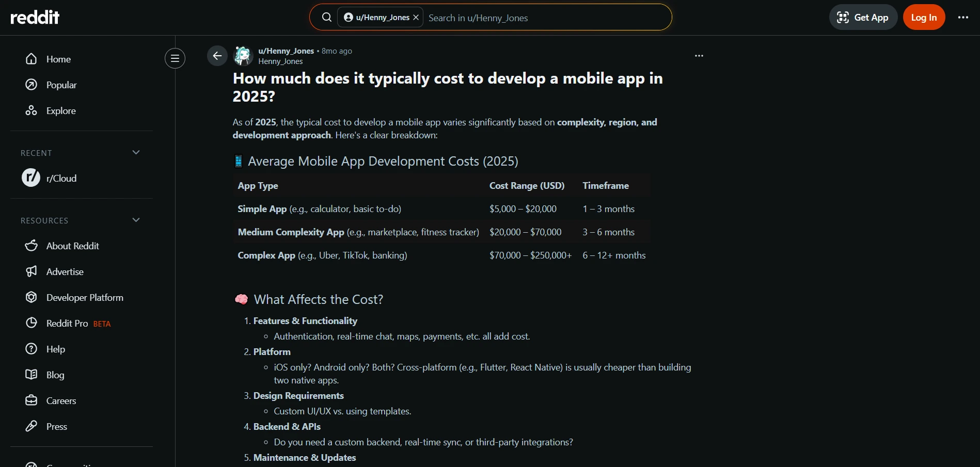Click the back arrow button
Image resolution: width=980 pixels, height=467 pixels.
click(x=217, y=56)
